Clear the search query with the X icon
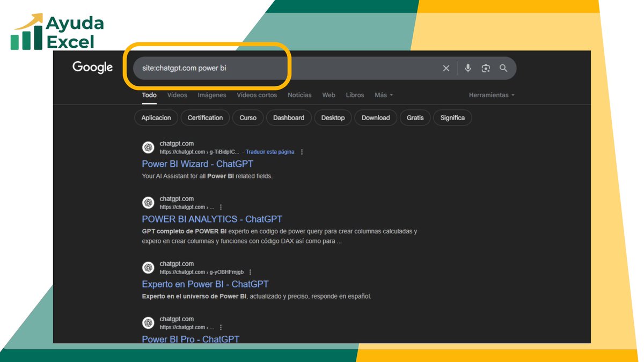 (x=446, y=68)
